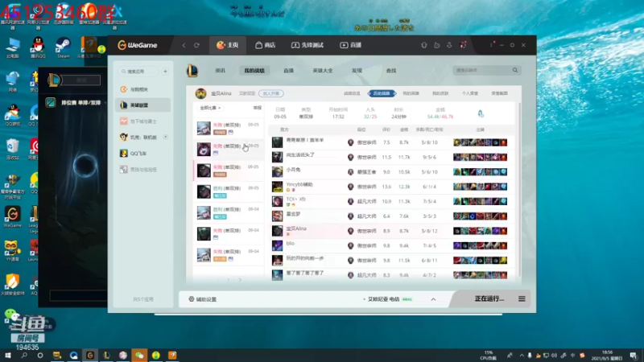This screenshot has height=362, width=644.
Task: Click the WeChat icon in taskbar
Action: 139,356
